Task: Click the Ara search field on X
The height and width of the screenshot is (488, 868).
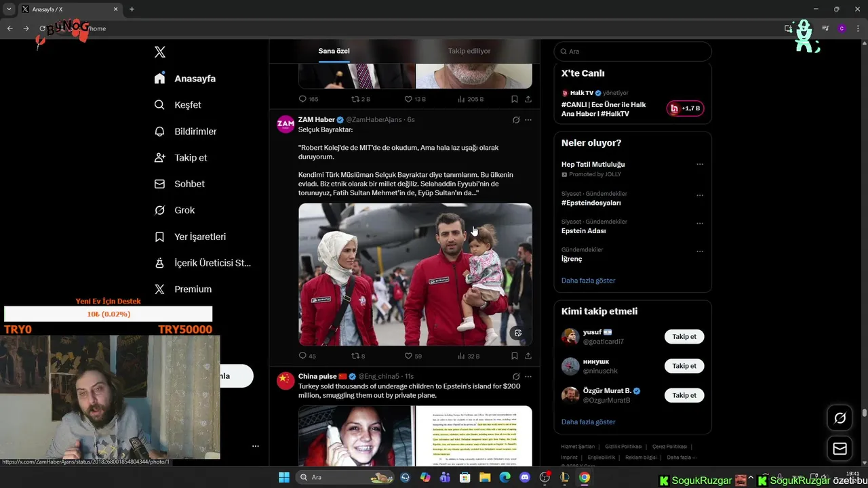Action: pos(633,52)
